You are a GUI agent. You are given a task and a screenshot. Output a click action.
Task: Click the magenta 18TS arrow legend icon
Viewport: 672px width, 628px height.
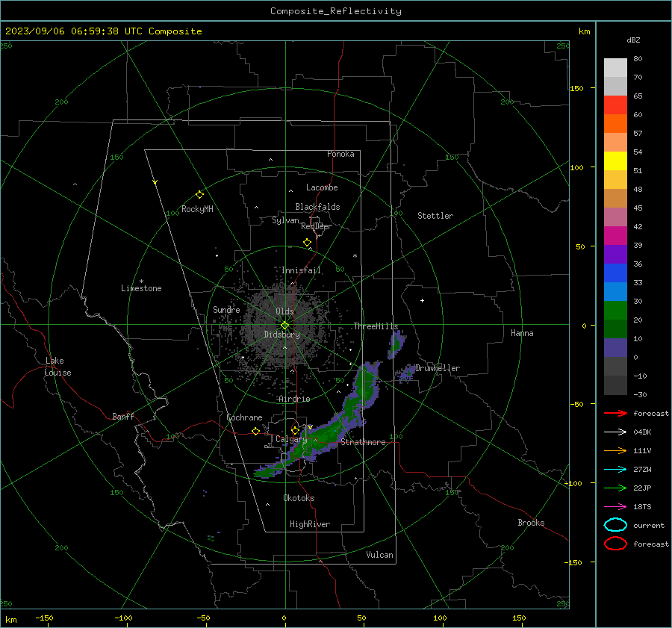tap(615, 507)
